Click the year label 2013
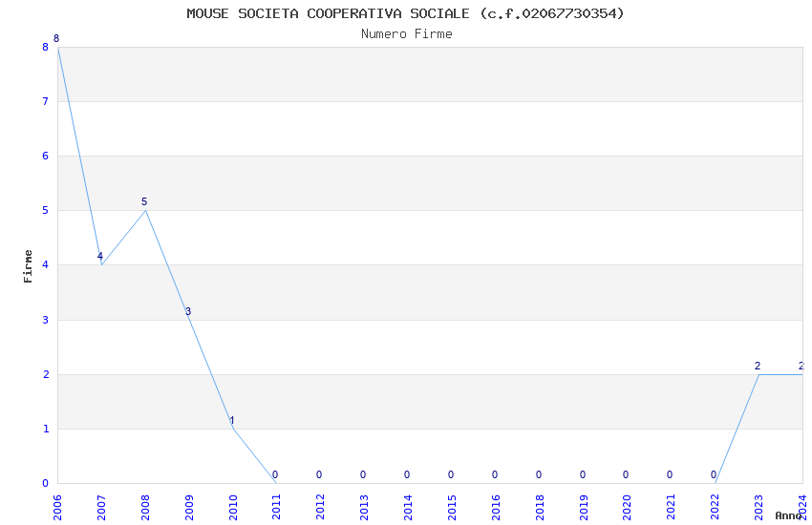 click(365, 507)
